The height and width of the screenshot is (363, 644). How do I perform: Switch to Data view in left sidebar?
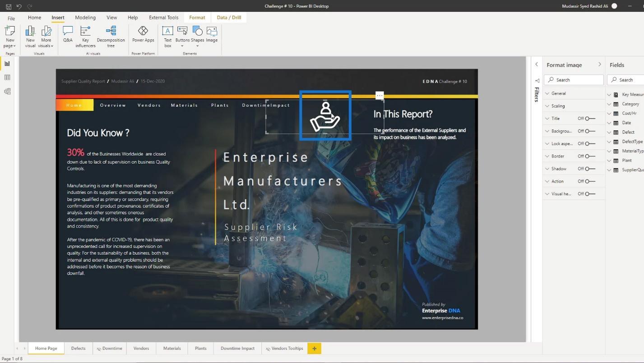tap(7, 78)
